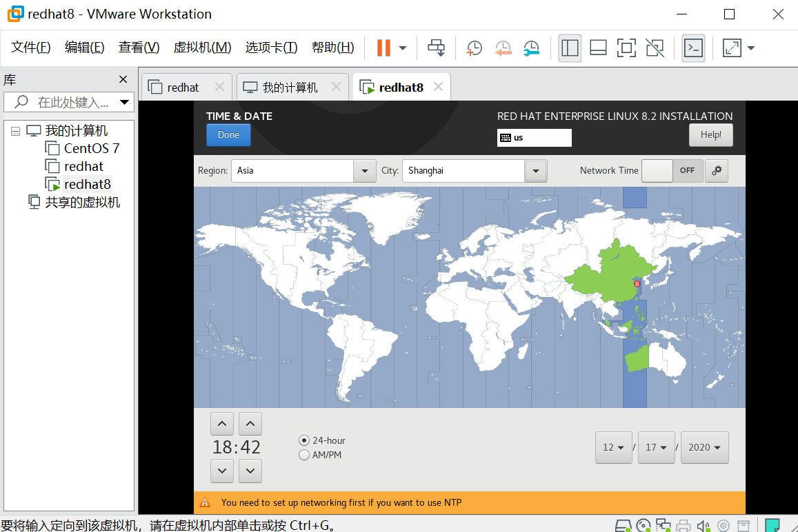Click the Help! button
Screen dimensions: 798x532
click(711, 135)
